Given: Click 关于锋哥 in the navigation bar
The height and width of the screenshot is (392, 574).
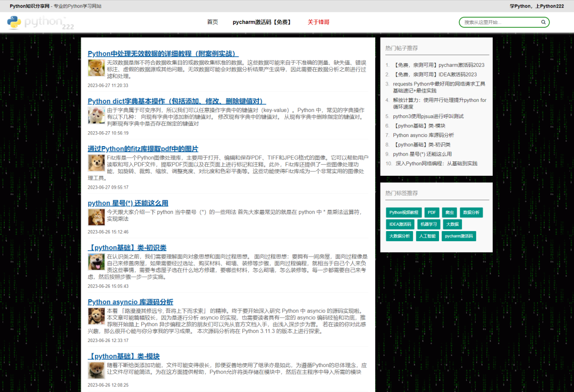Looking at the screenshot, I should click(318, 23).
